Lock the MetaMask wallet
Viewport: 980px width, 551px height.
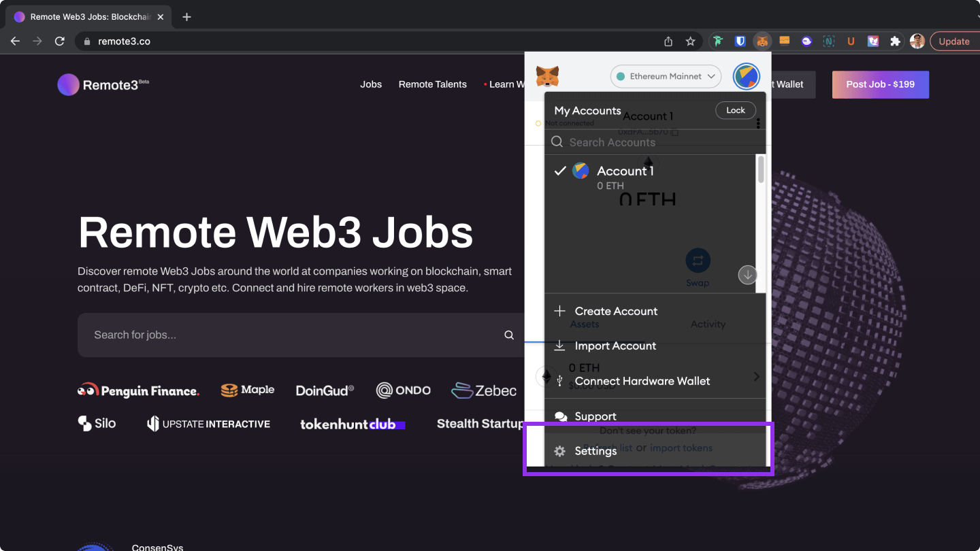point(736,110)
